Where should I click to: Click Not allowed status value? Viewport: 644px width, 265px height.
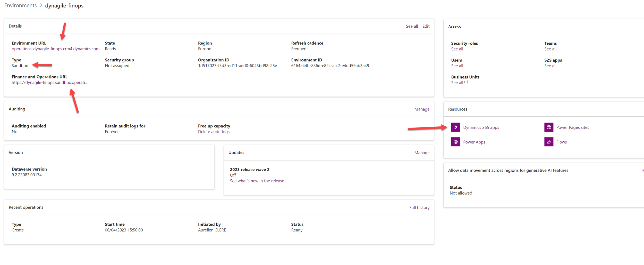coord(461,193)
